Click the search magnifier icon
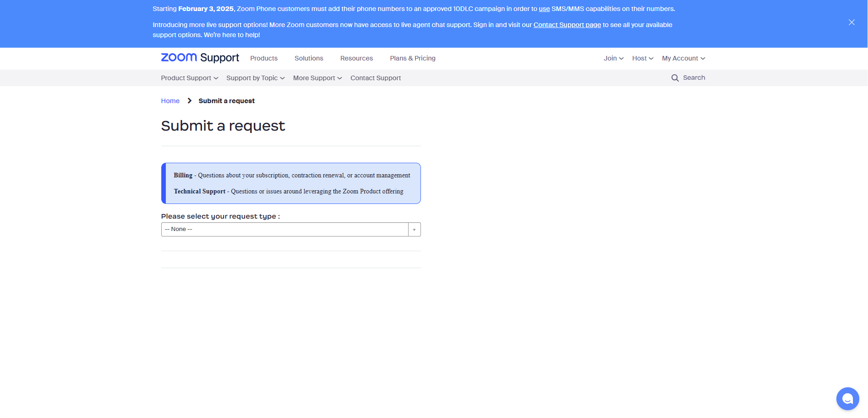 pyautogui.click(x=675, y=78)
